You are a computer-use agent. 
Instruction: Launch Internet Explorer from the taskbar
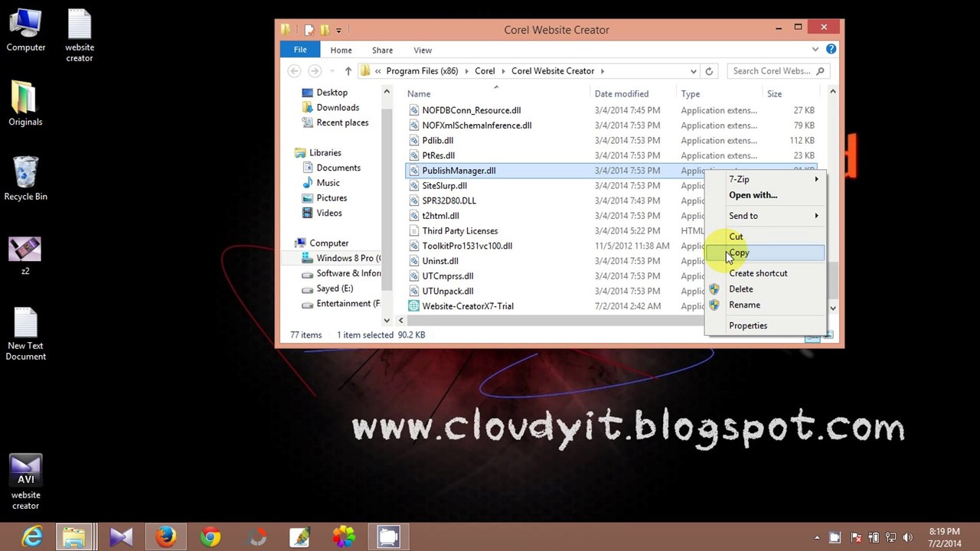(32, 537)
